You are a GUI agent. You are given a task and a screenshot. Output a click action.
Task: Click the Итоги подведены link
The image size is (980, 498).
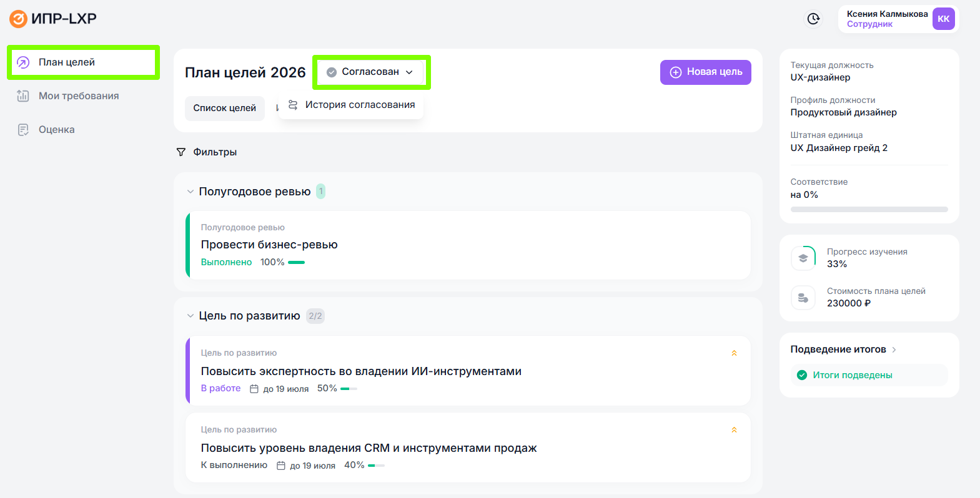pyautogui.click(x=852, y=375)
